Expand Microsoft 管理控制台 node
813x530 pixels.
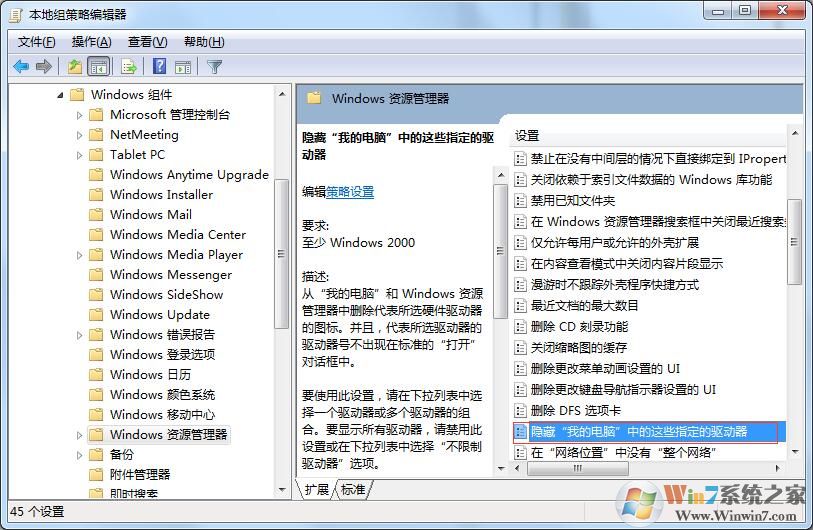tap(79, 115)
